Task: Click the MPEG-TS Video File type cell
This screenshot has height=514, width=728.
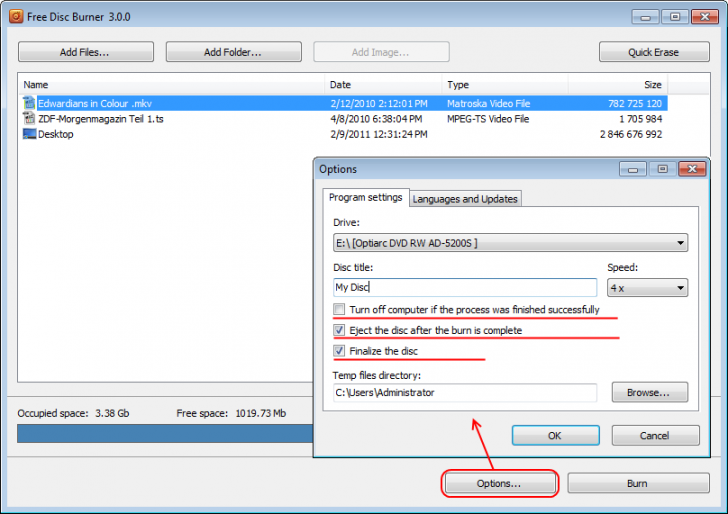Action: (488, 119)
